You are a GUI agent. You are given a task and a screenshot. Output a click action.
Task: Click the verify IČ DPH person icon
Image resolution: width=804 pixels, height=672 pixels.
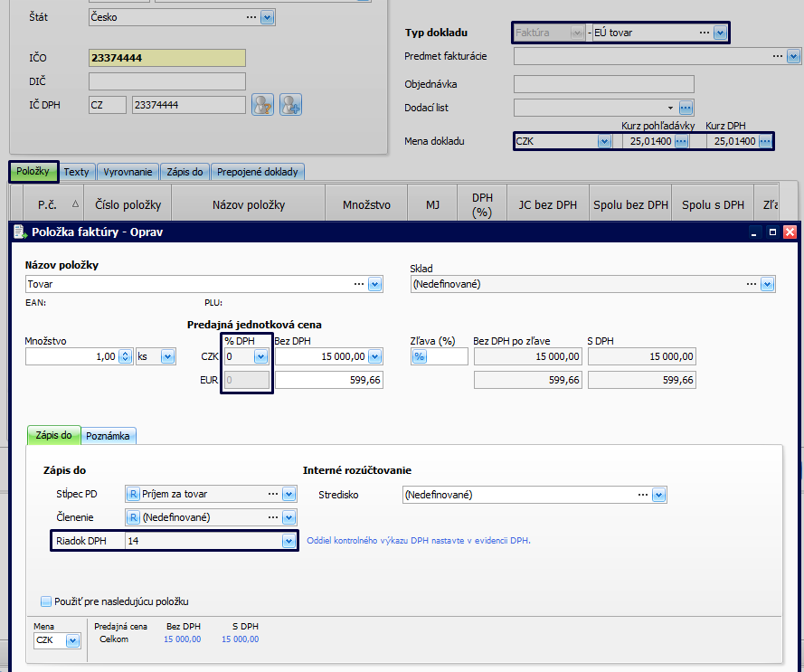click(262, 105)
